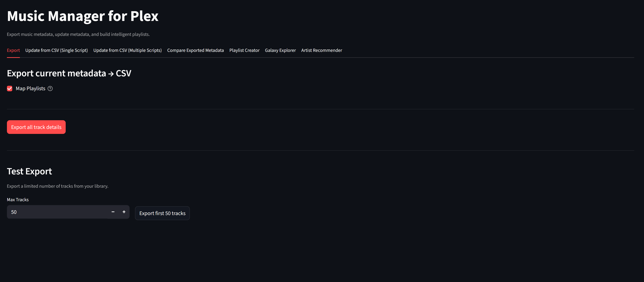
Task: Go to the Galaxy Explorer tab
Action: point(280,50)
